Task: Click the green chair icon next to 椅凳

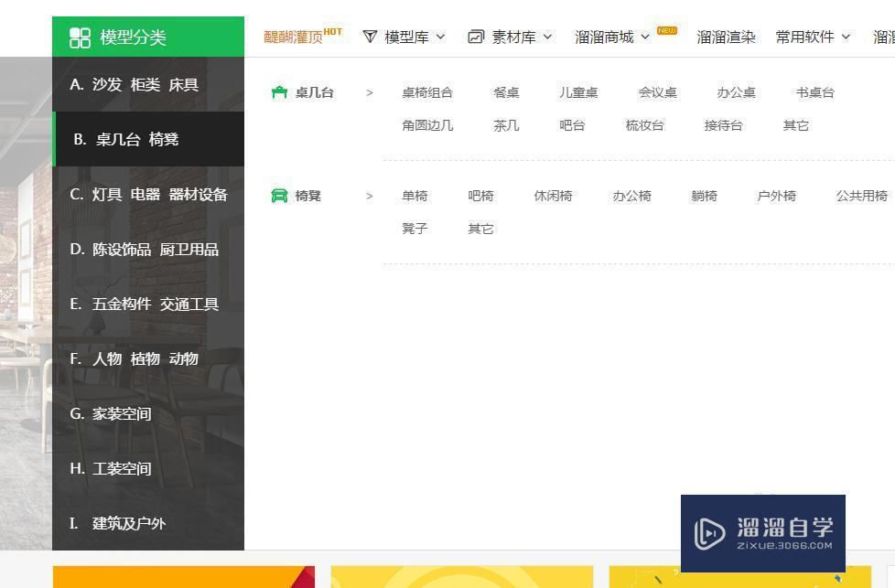Action: click(x=280, y=195)
